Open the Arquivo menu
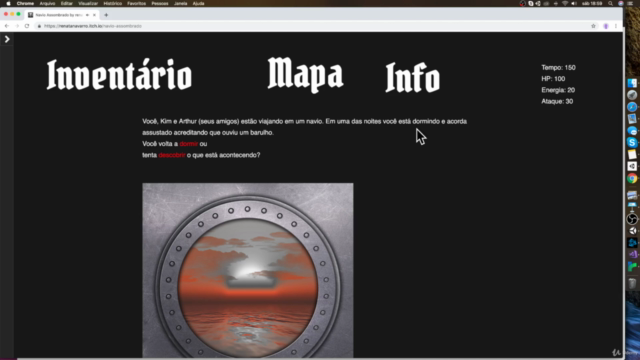Image resolution: width=640 pixels, height=360 pixels. (47, 3)
